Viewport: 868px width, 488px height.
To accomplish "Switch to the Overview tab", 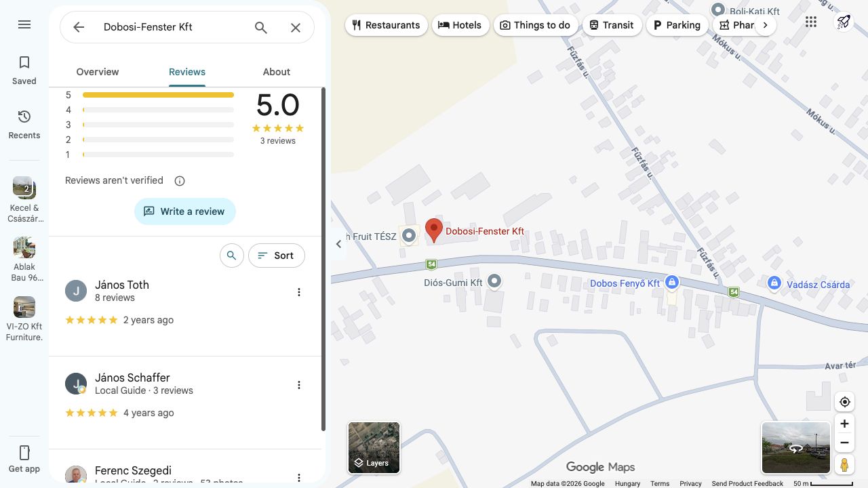I will (98, 72).
